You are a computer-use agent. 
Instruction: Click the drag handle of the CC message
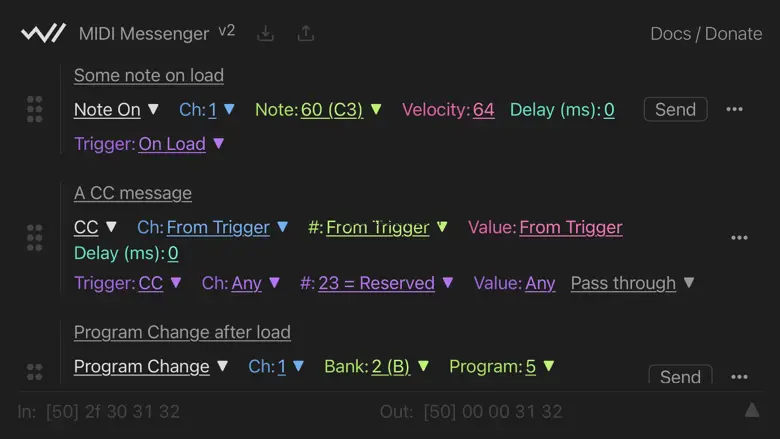[x=35, y=238]
